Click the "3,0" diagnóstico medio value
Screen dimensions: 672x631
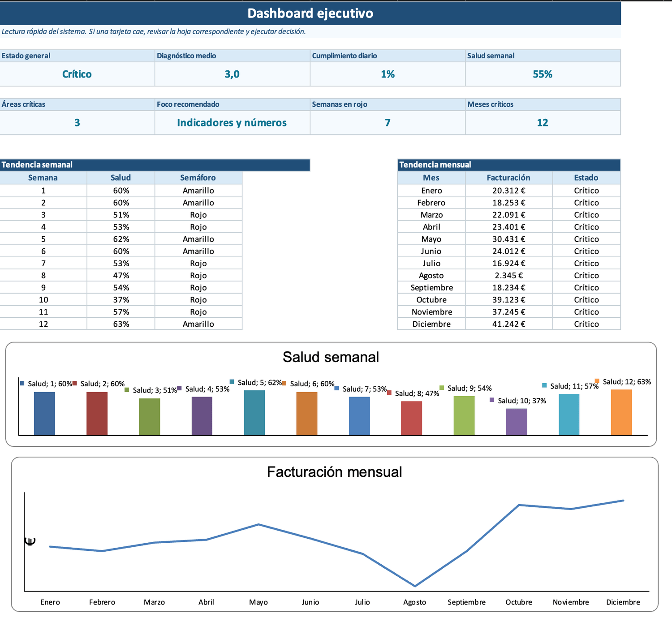(x=232, y=74)
